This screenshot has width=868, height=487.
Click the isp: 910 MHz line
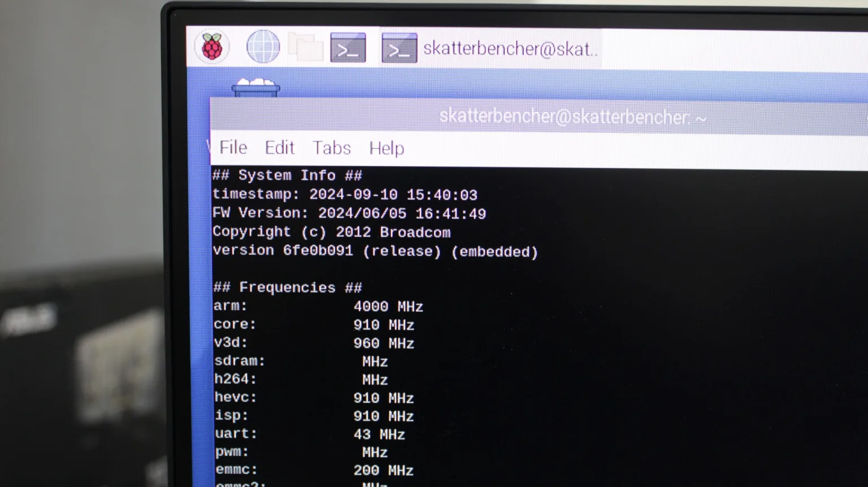(x=314, y=416)
